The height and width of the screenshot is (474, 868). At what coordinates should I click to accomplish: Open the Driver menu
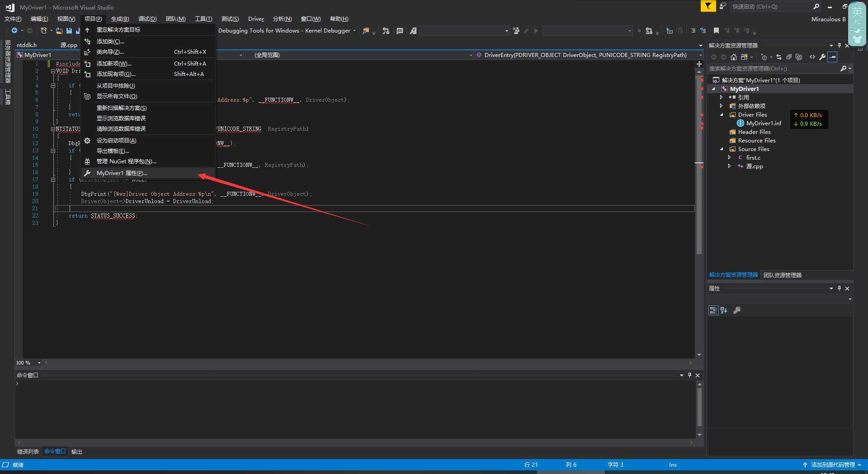[256, 19]
